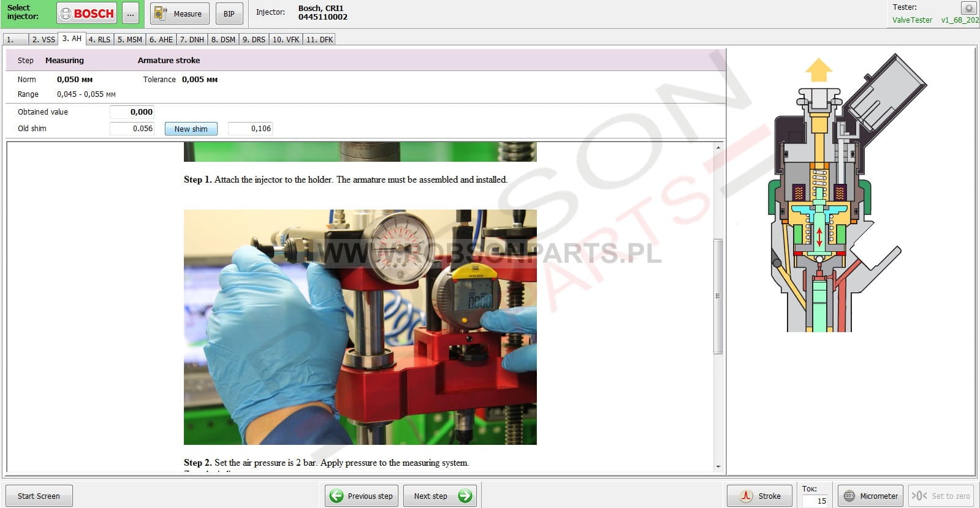Click the Old shim value field

point(132,129)
